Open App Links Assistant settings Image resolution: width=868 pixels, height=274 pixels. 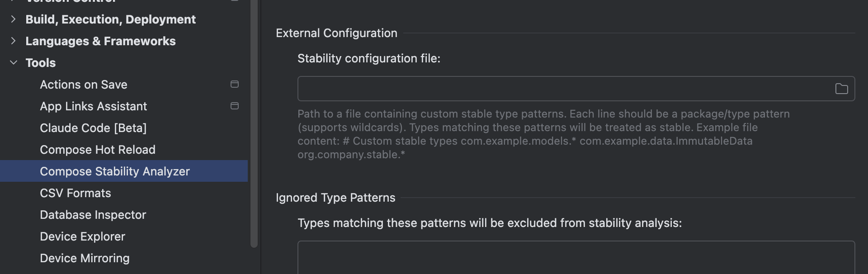point(93,106)
